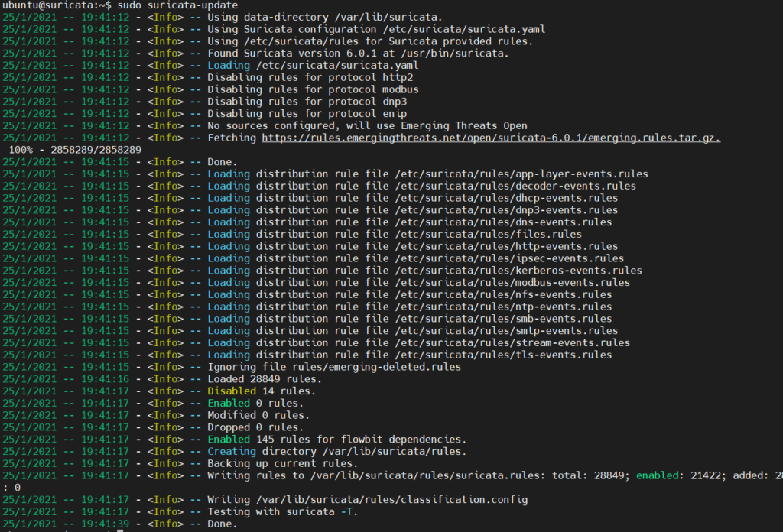Viewport: 783px width, 532px height.
Task: Click the dnp3-events.rules file path
Action: (506, 210)
